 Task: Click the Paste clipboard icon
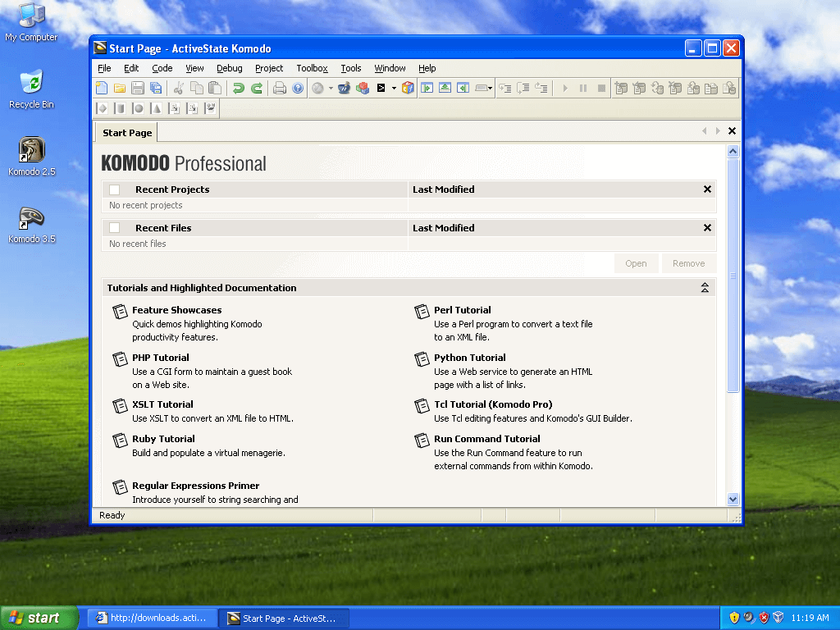[215, 88]
